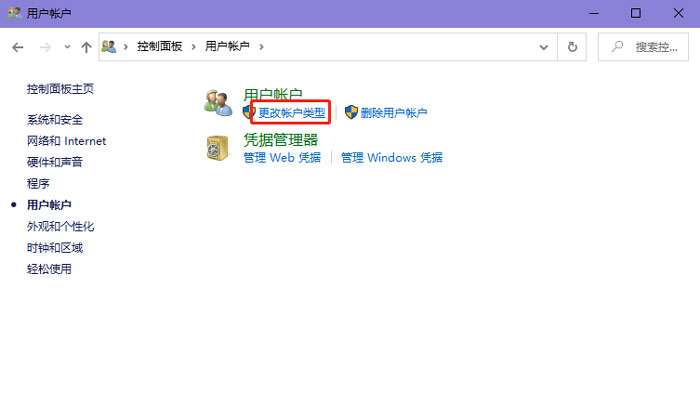Expand chevron after address bar users icon

[126, 46]
